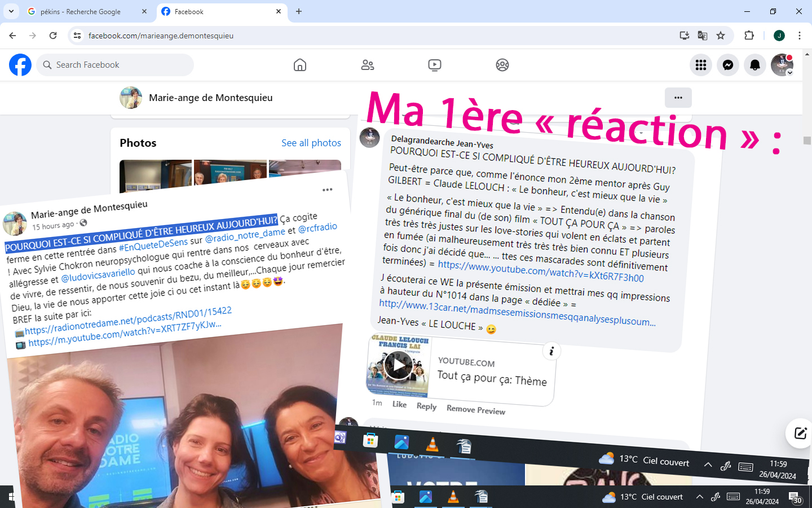
Task: Open Messenger chats
Action: pyautogui.click(x=728, y=65)
